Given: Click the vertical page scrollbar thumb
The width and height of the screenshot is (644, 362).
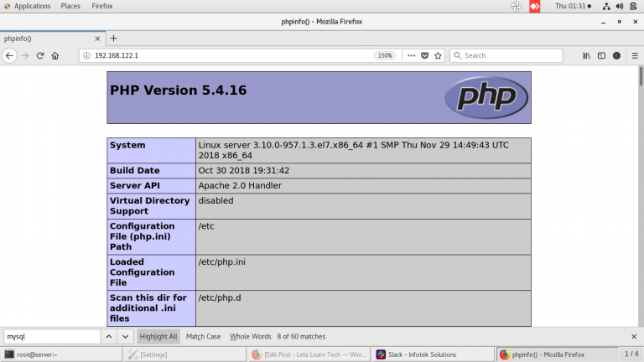Looking at the screenshot, I should tap(641, 76).
